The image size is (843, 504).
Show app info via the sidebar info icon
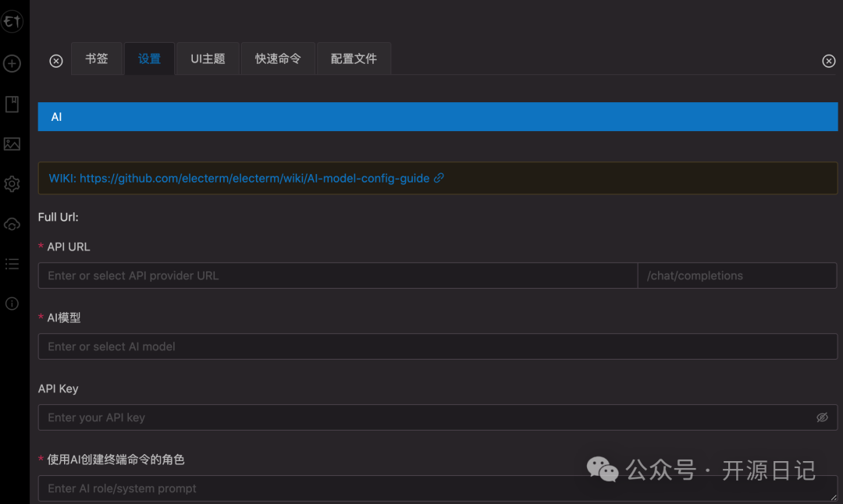pos(12,304)
